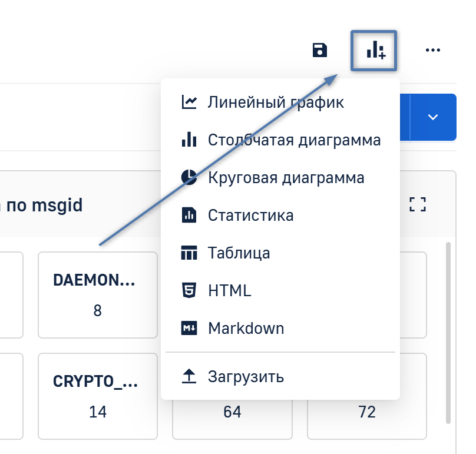476x454 pixels.
Task: Click the pie chart icon in menu
Action: pyautogui.click(x=189, y=178)
